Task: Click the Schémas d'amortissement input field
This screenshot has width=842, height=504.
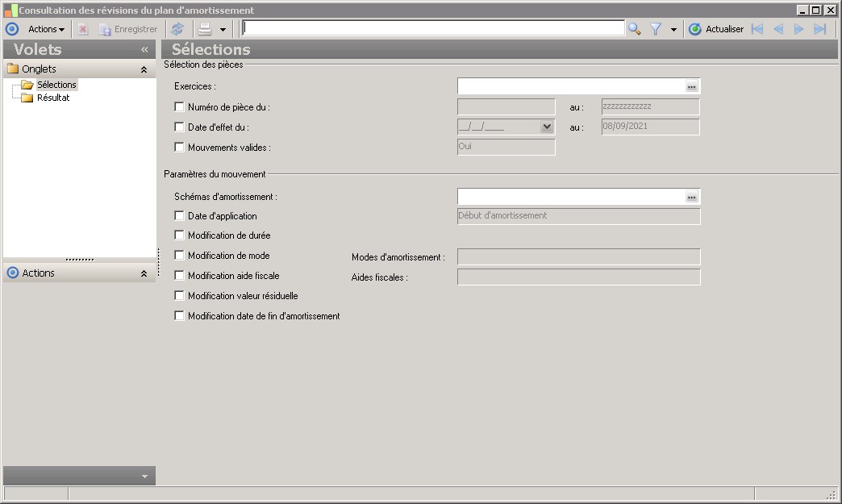Action: pyautogui.click(x=571, y=197)
